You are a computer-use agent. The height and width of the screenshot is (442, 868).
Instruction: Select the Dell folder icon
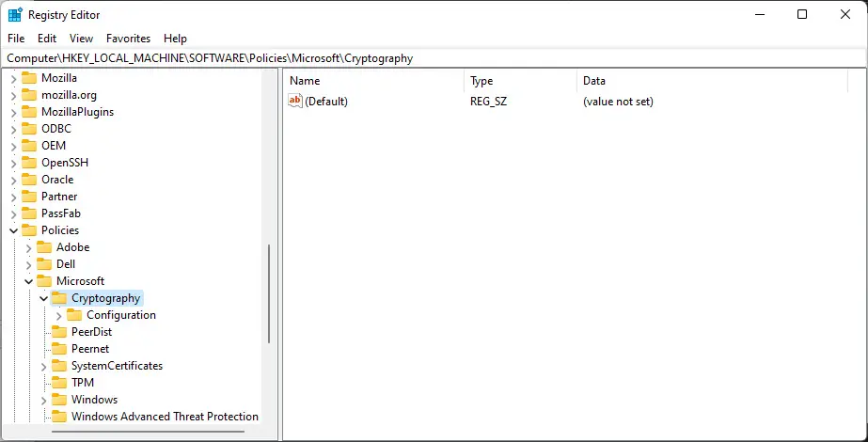[x=44, y=263]
